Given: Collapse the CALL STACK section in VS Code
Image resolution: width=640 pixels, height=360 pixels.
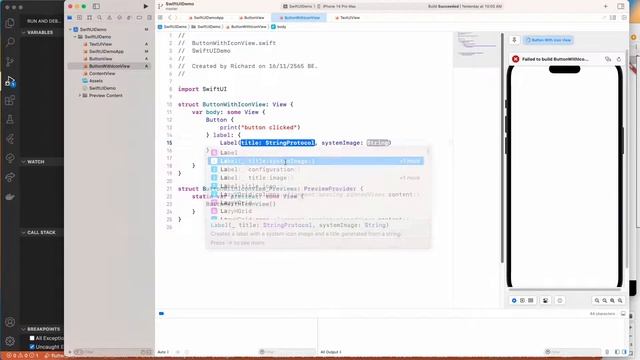Looking at the screenshot, I should coord(41,232).
